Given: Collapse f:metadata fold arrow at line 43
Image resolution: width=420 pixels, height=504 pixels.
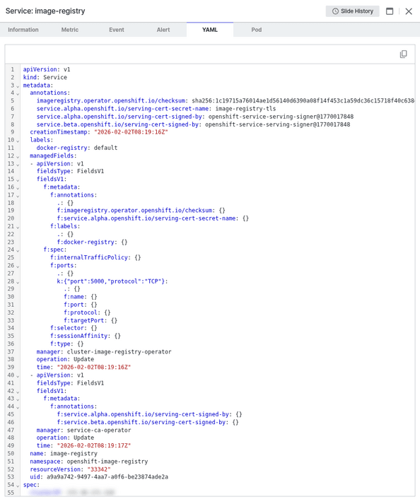Looking at the screenshot, I should pos(18,399).
